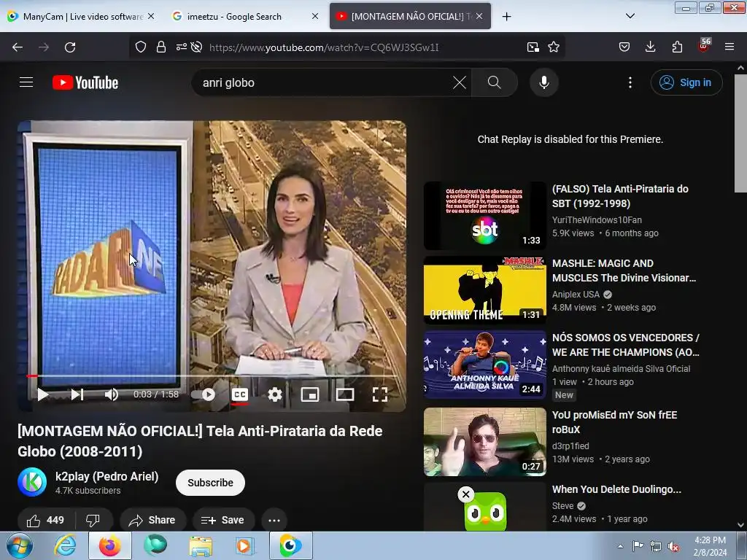This screenshot has width=747, height=560.
Task: Toggle the autoplay switch in the player
Action: coord(204,394)
